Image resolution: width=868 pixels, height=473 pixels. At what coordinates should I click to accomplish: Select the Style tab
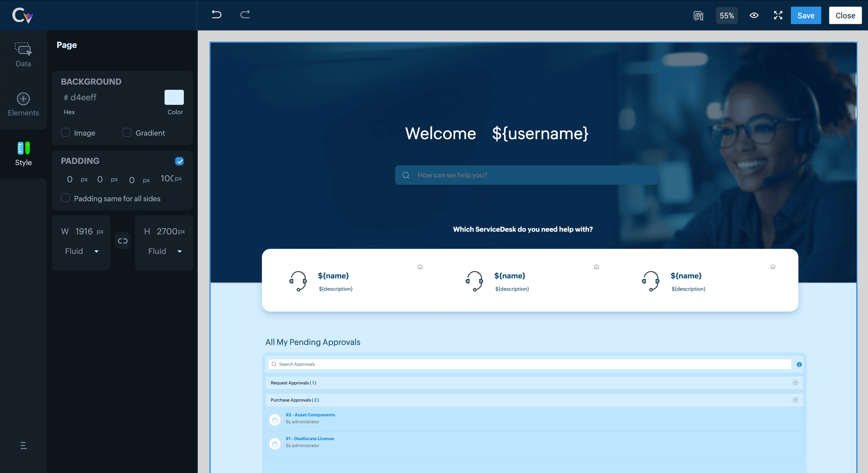click(x=23, y=154)
